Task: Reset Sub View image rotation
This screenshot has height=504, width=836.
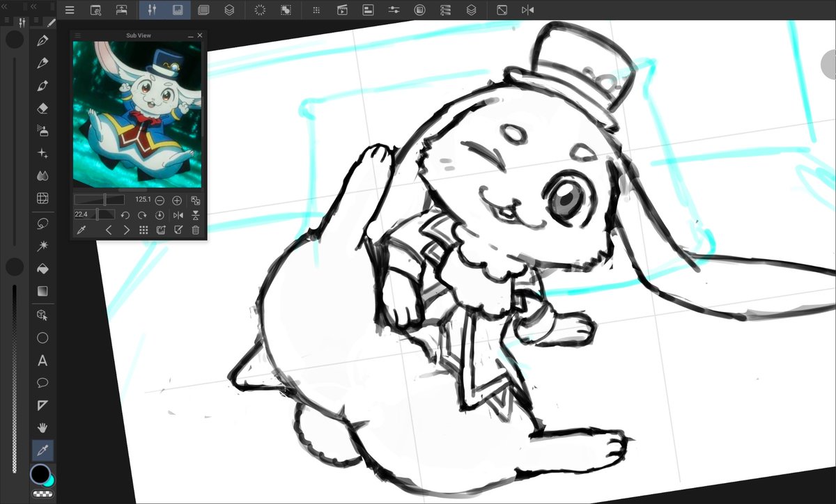Action: [x=160, y=214]
